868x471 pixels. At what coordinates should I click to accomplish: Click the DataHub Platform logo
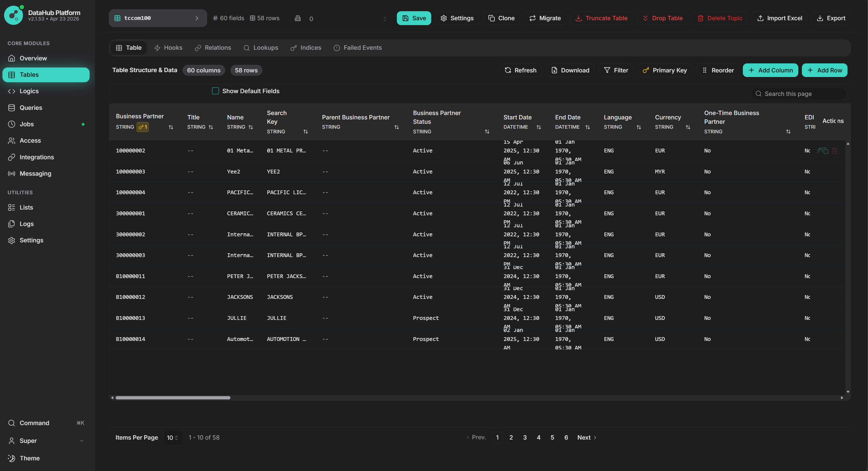[x=13, y=15]
